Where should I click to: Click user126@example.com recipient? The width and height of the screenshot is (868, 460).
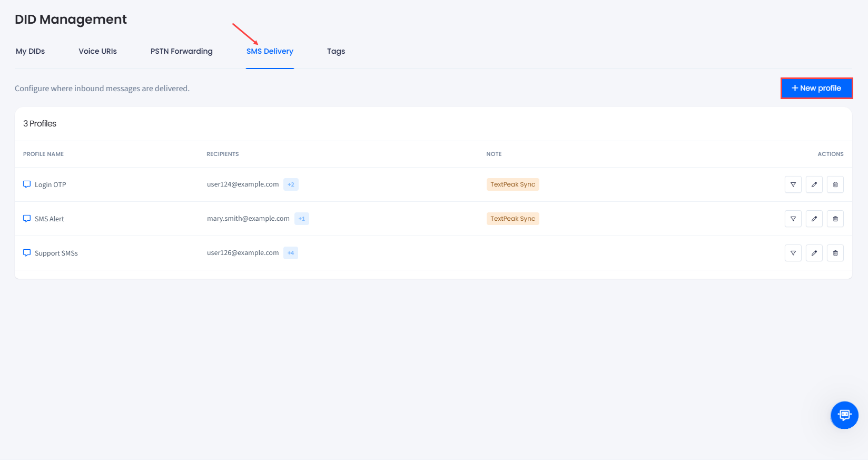pos(243,253)
